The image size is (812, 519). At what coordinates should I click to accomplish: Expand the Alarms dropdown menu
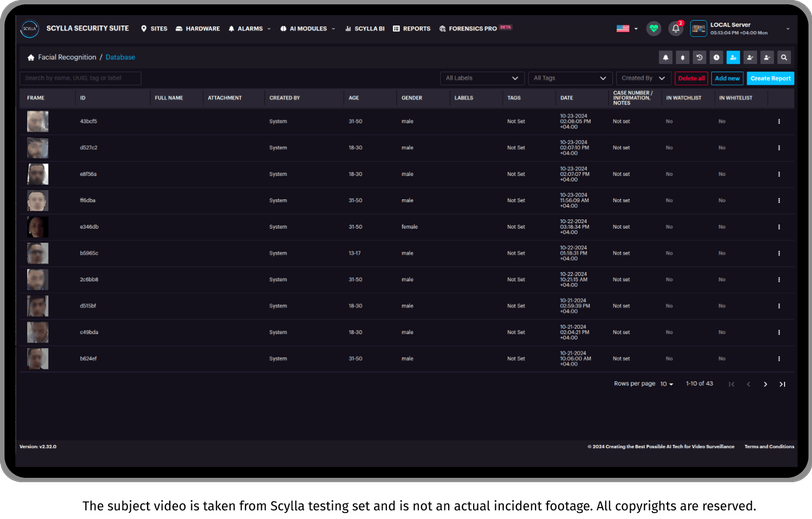(250, 28)
